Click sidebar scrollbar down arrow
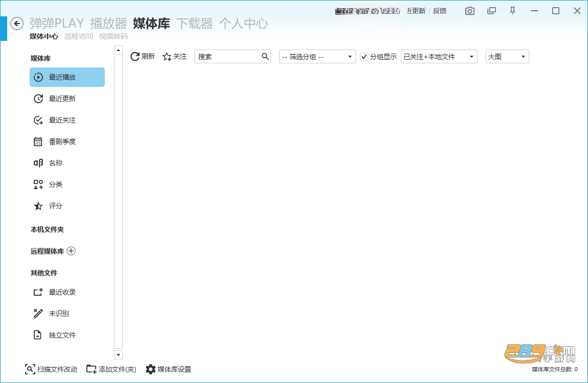 [x=119, y=354]
